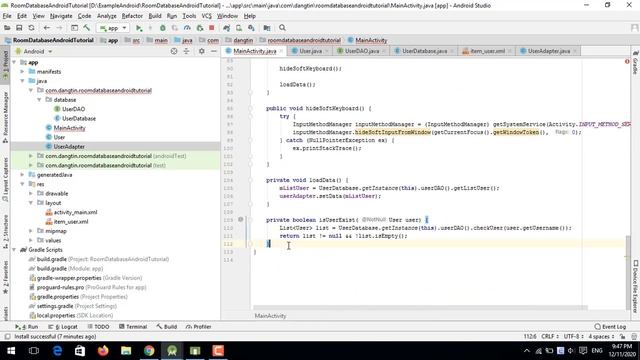The image size is (640, 360).
Task: Collapse the layout folder
Action: click(x=31, y=203)
